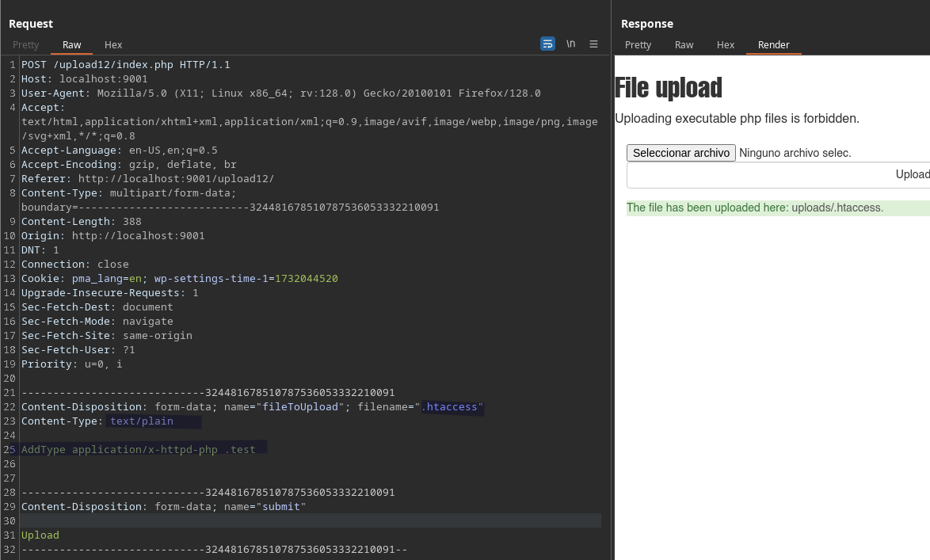Click the DNT: 1 header line
This screenshot has width=930, height=560.
pos(40,250)
